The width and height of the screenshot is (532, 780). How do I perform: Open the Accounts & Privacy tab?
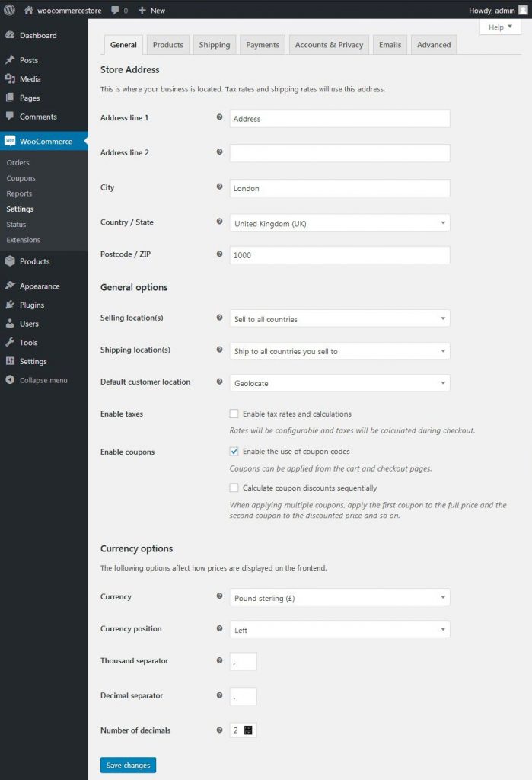point(328,45)
